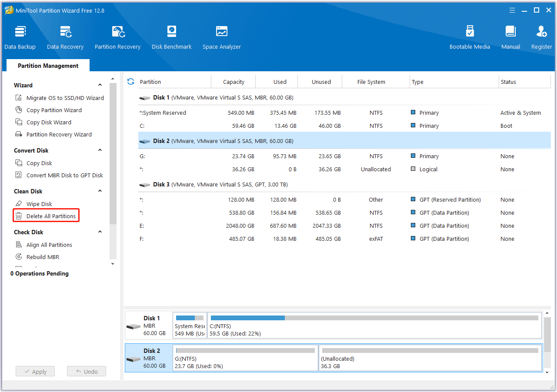Sort by the Capacity column header
The width and height of the screenshot is (557, 392).
pyautogui.click(x=233, y=82)
